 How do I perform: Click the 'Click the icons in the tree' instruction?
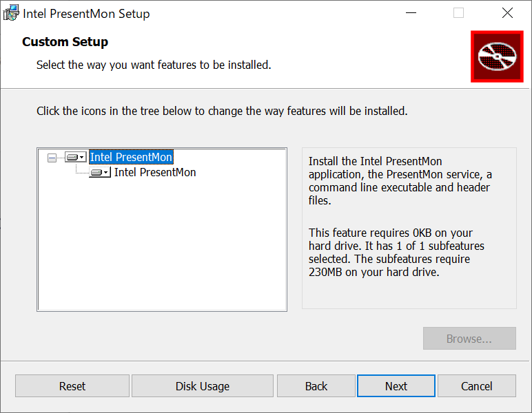(x=222, y=111)
